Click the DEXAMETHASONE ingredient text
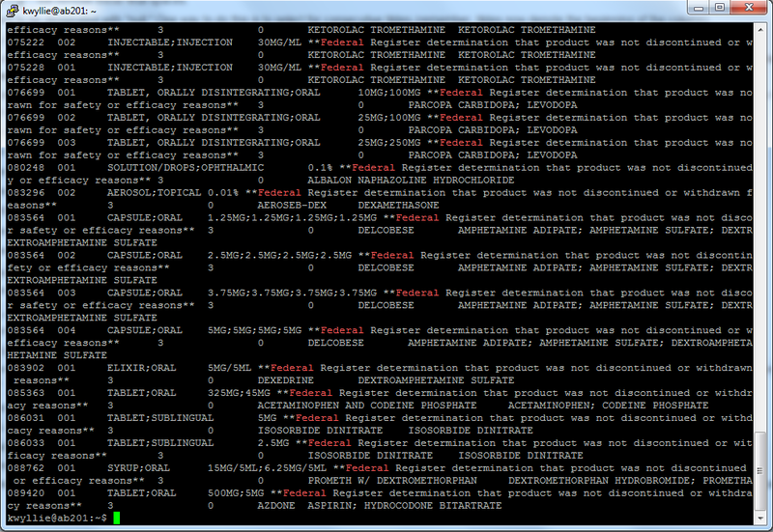This screenshot has height=532, width=773. click(x=398, y=206)
